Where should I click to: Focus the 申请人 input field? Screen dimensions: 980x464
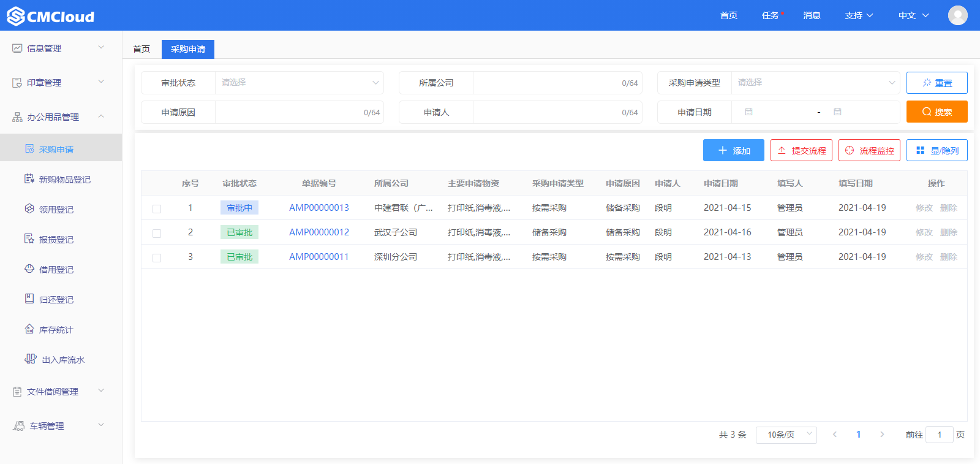[557, 112]
